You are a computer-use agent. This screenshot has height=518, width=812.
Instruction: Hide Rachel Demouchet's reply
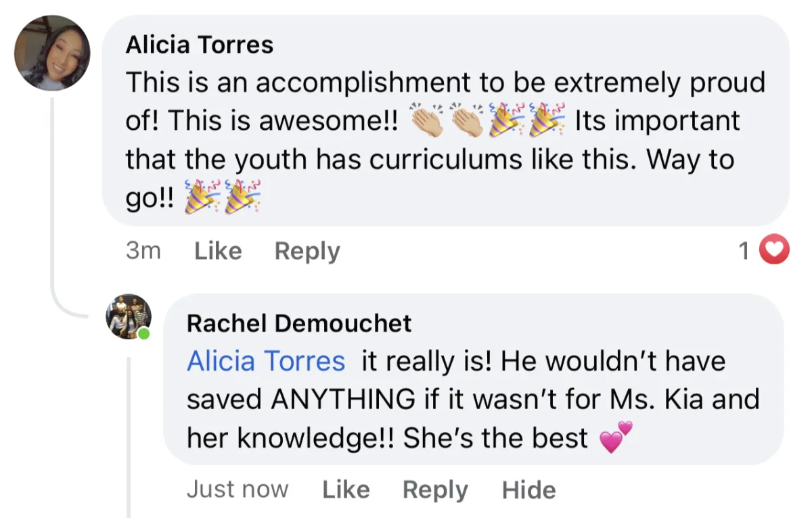coord(528,490)
